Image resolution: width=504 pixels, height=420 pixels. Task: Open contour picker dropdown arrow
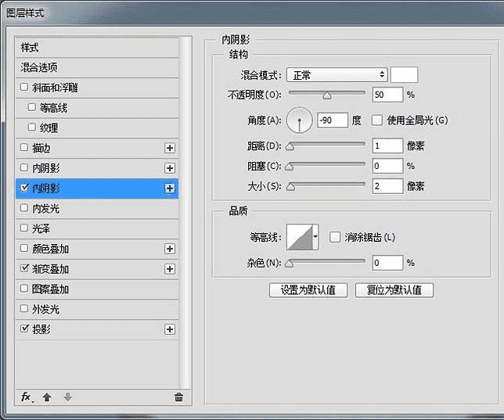(315, 237)
